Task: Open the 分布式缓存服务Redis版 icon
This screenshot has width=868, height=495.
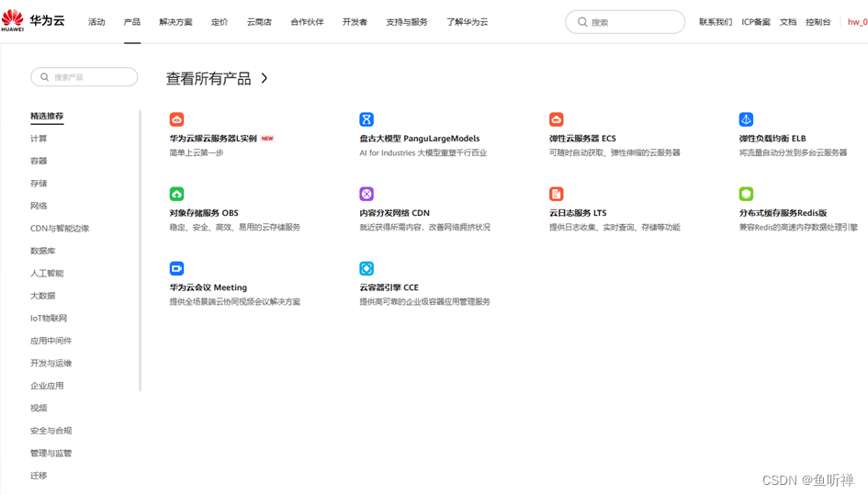Action: (x=746, y=194)
